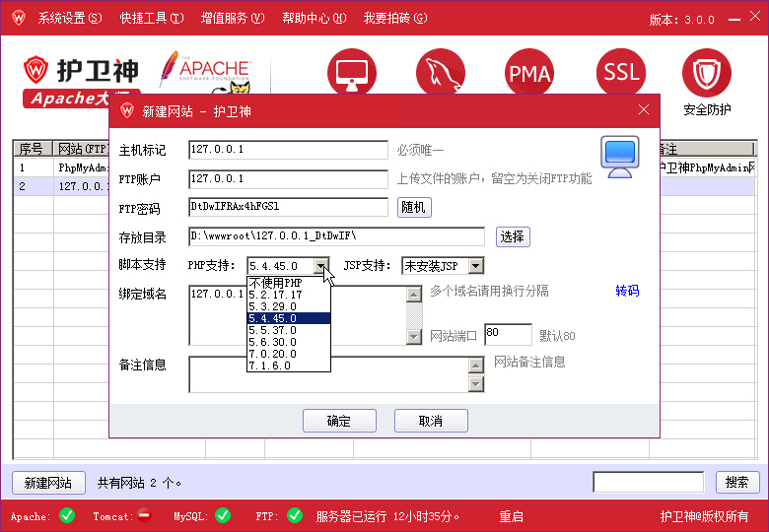The width and height of the screenshot is (769, 532).
Task: Click up arrow of 备注信息 scrollbar
Action: click(x=476, y=366)
